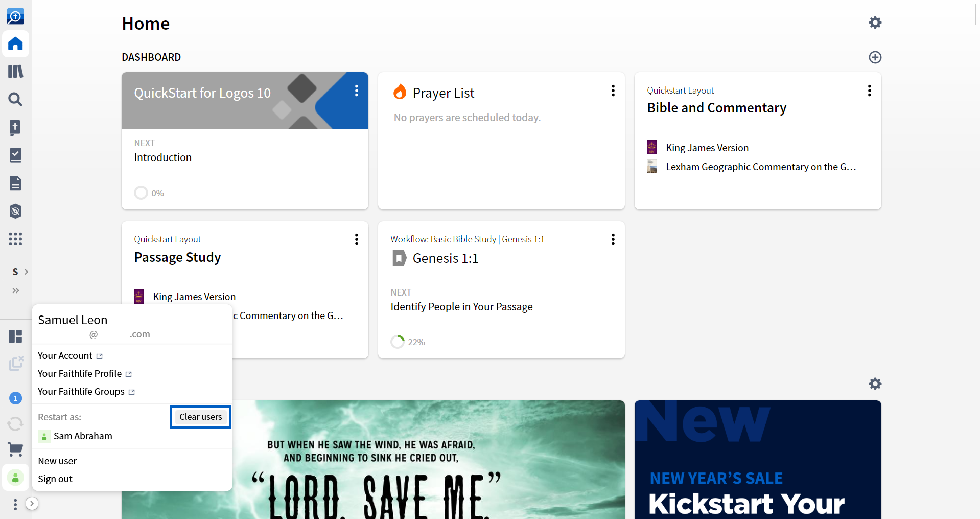Open the New Year's Sale banner
The height and width of the screenshot is (519, 980).
pos(758,460)
